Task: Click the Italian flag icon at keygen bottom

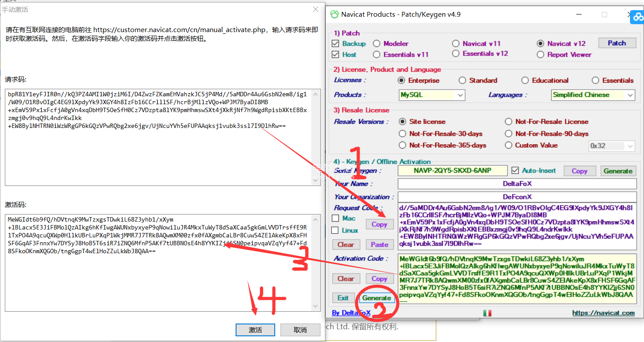Action: point(487,313)
